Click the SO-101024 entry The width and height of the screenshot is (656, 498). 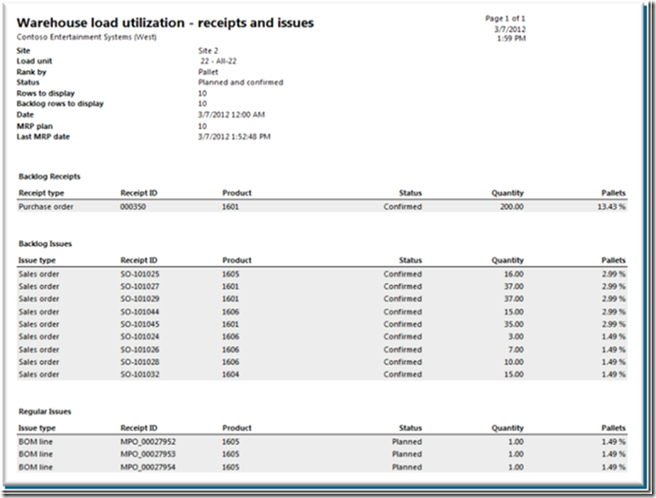[140, 337]
